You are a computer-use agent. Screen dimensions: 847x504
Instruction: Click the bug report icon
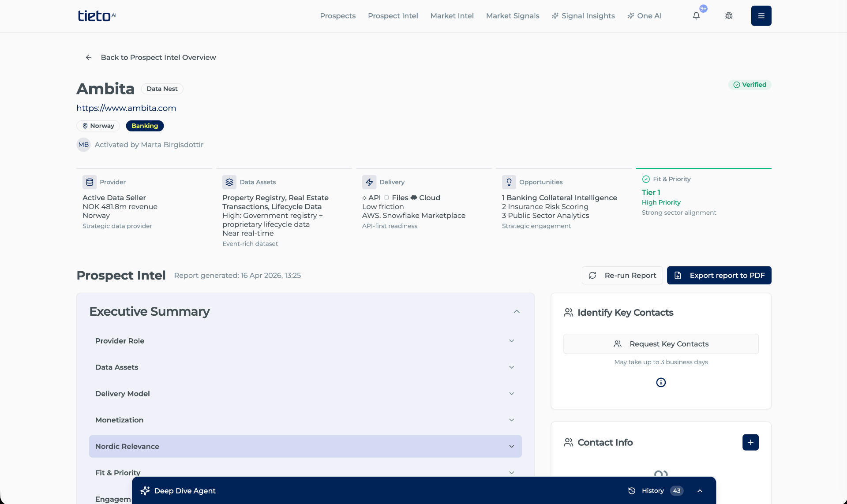tap(729, 16)
